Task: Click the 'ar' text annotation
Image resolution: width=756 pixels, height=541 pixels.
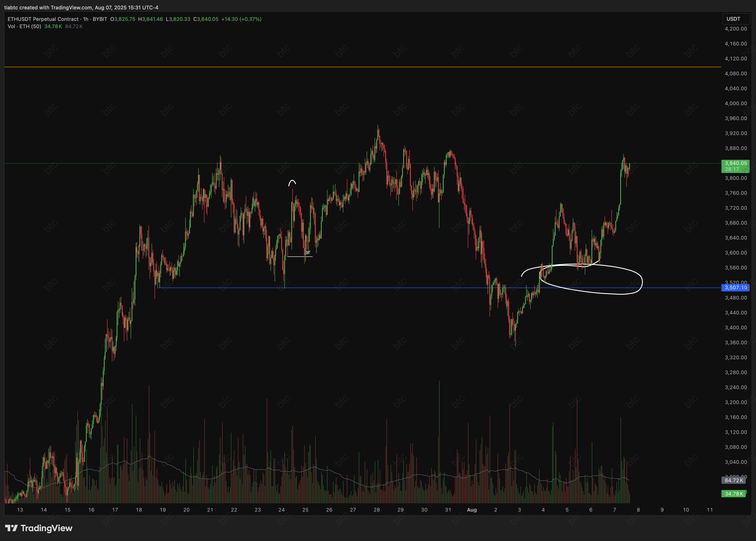Action: (x=308, y=252)
